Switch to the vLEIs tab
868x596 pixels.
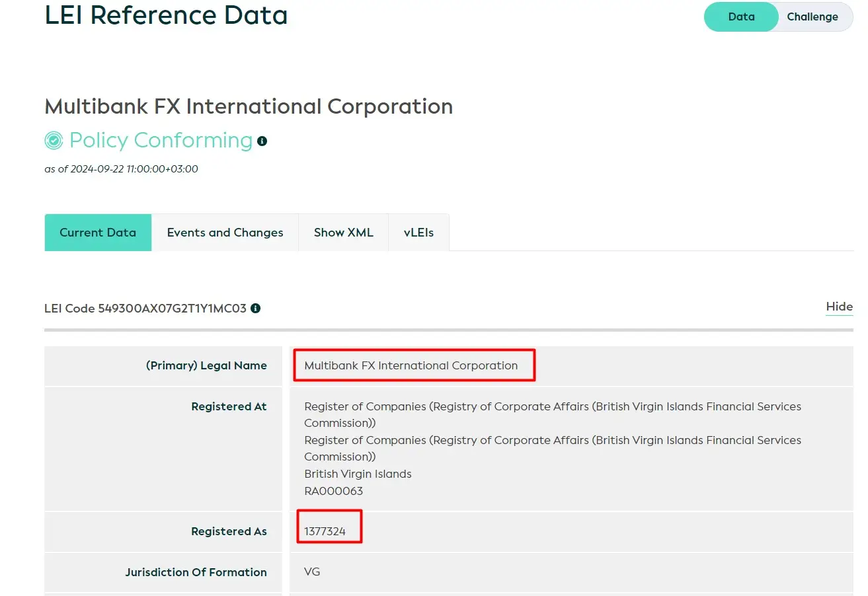coord(418,233)
